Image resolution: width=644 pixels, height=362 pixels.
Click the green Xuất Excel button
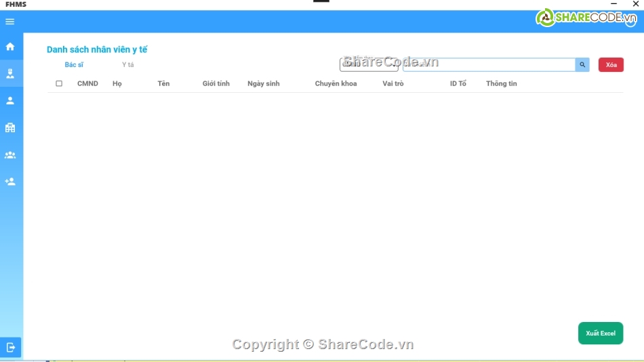600,334
